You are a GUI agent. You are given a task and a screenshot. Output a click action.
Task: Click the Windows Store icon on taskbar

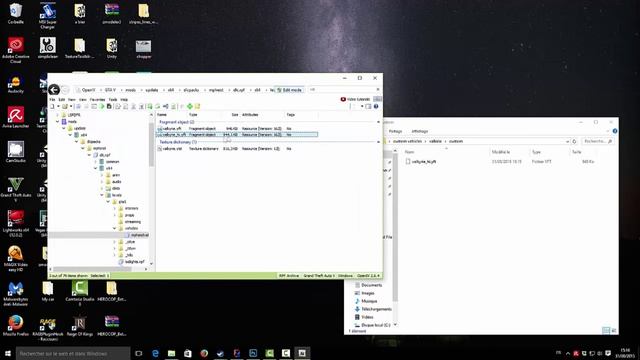coord(188,353)
